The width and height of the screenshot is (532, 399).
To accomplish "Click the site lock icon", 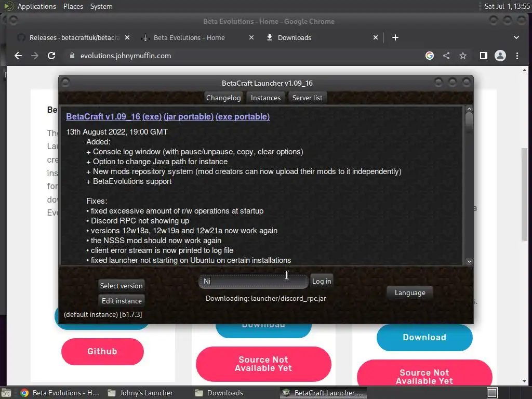I will (x=72, y=56).
